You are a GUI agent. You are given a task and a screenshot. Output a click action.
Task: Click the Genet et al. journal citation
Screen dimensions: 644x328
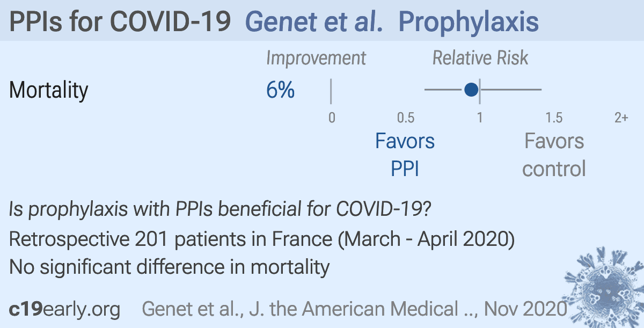click(355, 309)
